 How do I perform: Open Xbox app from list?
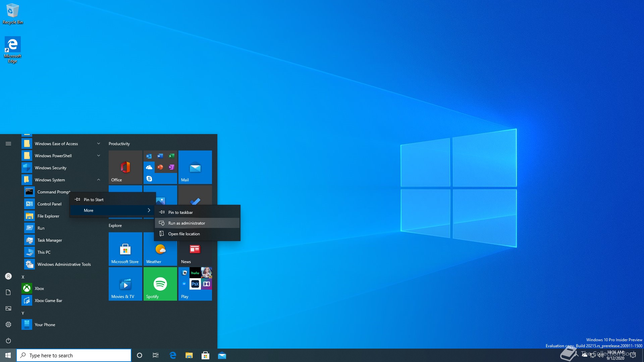(x=39, y=289)
